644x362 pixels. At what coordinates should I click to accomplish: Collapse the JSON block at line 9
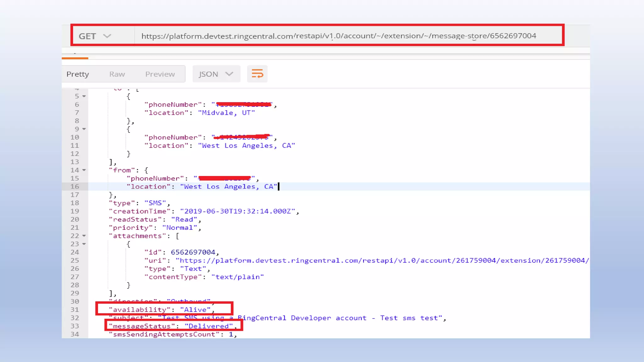(84, 129)
